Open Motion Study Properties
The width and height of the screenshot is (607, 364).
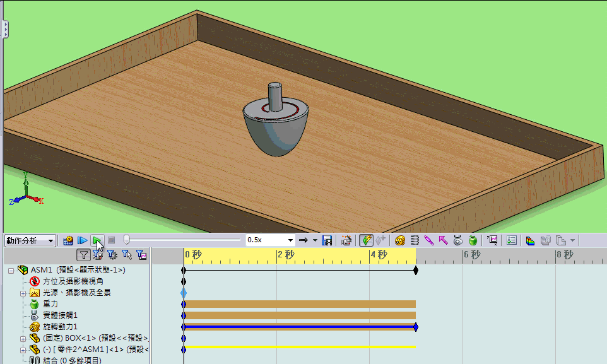511,240
